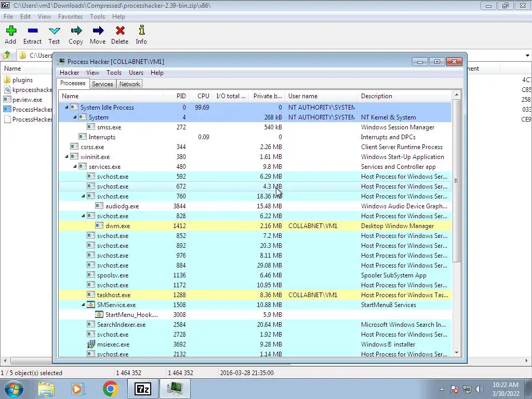Open Google Chrome from the taskbar
Viewport: 532px width, 399px height.
(110, 389)
